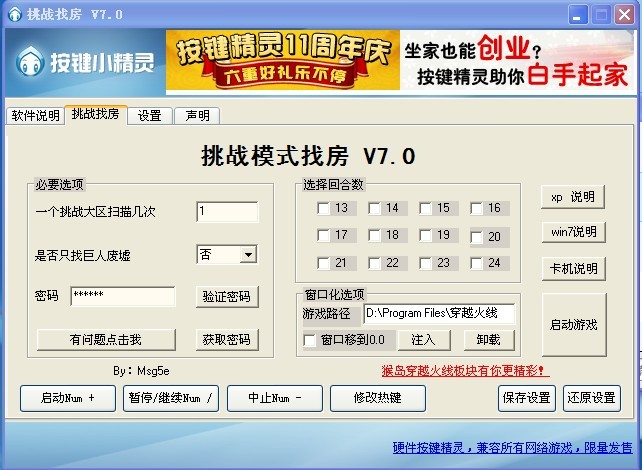The width and height of the screenshot is (642, 470).
Task: Open the win7说明 button
Action: [574, 232]
